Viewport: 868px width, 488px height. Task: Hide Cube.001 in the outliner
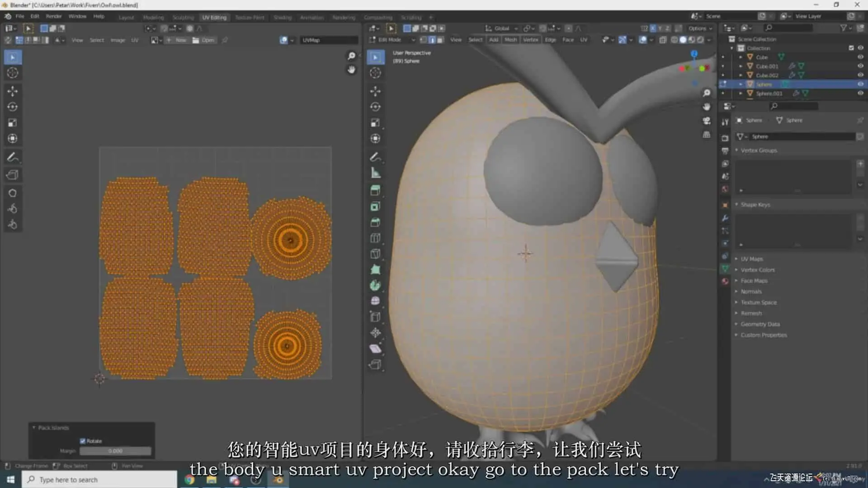[x=860, y=66]
